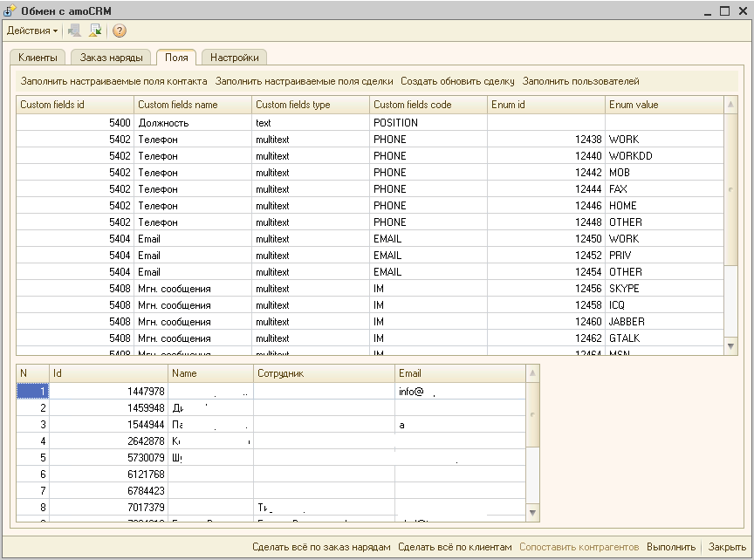This screenshot has width=754, height=560.
Task: Click the users table scrollbar thumb
Action: pyautogui.click(x=532, y=414)
